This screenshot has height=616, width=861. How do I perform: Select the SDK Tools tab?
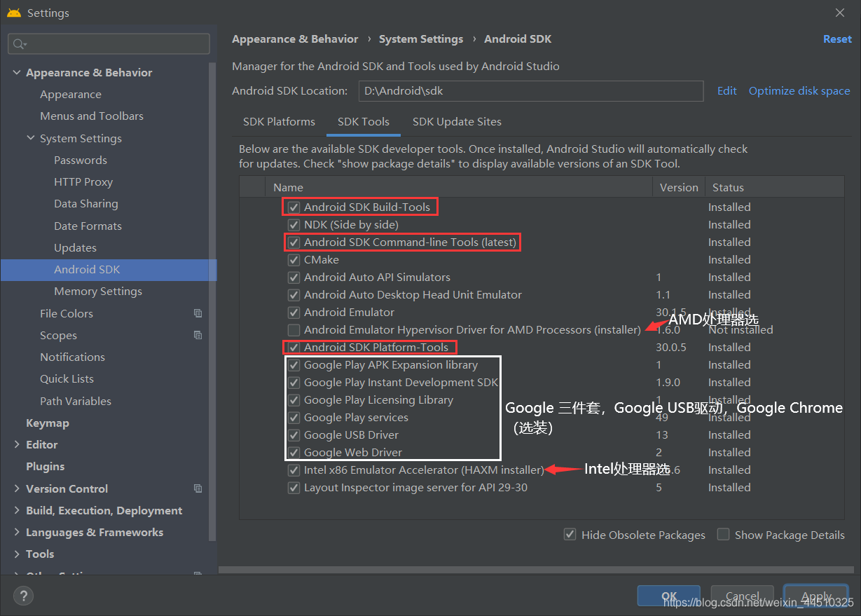(364, 121)
